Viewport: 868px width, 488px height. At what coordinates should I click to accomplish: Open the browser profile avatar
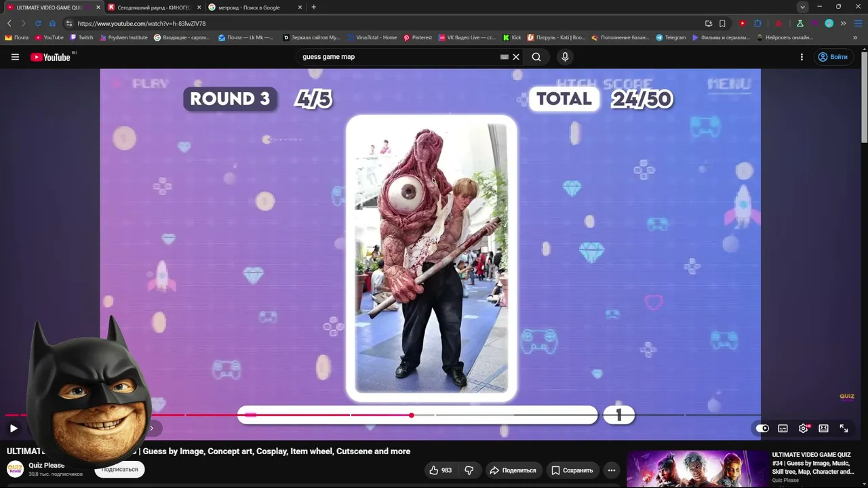coord(829,23)
